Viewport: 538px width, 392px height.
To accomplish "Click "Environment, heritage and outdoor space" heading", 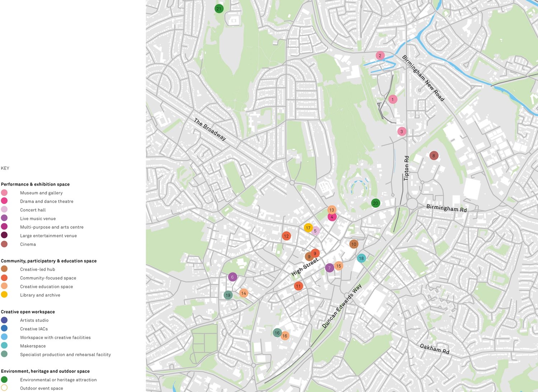I will [x=45, y=371].
